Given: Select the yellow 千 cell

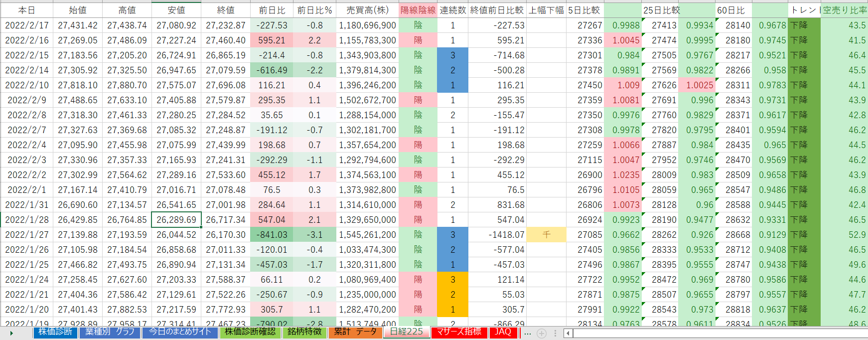Looking at the screenshot, I should click(x=546, y=234).
